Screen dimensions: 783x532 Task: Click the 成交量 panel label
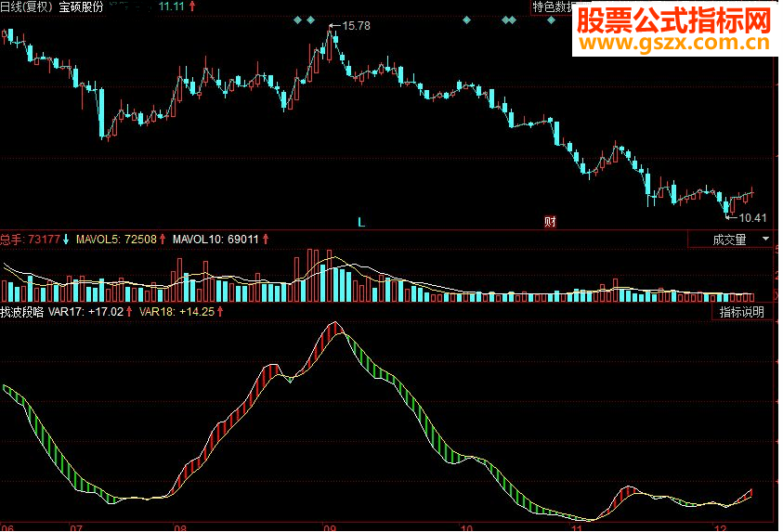729,240
